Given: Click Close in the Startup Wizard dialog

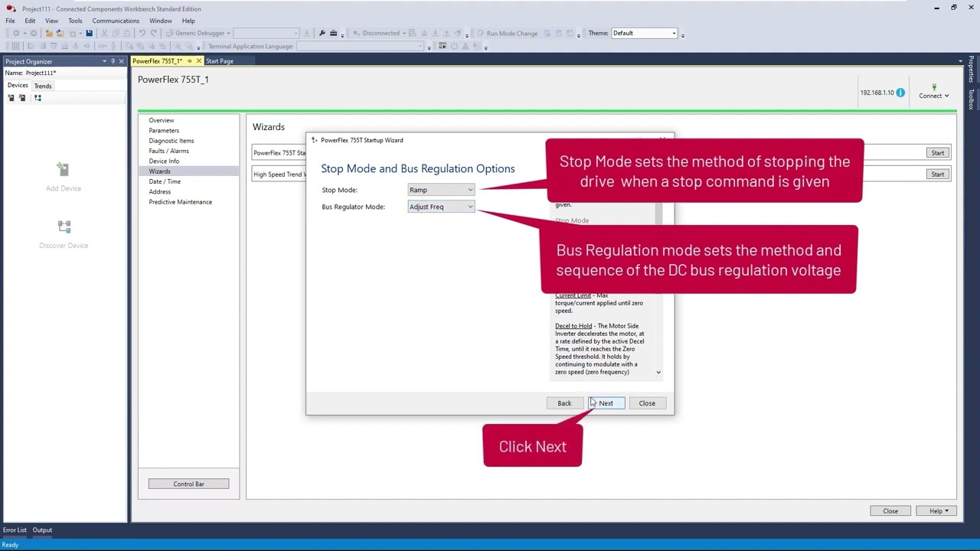Looking at the screenshot, I should coord(647,403).
